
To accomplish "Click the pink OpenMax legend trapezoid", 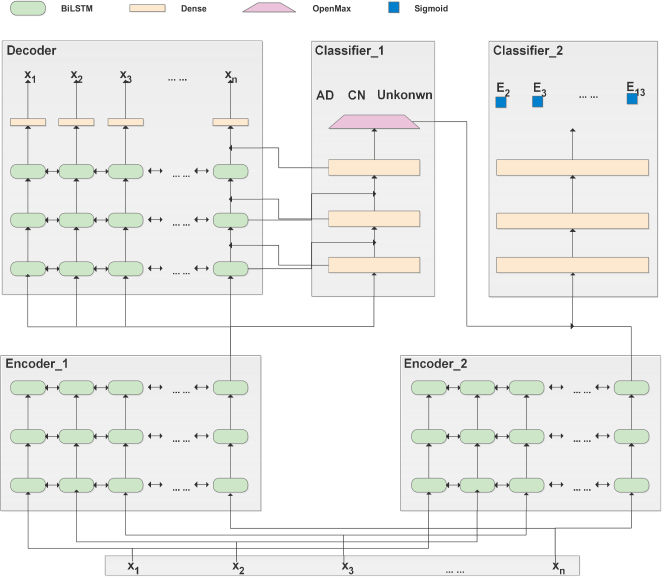I will [269, 8].
